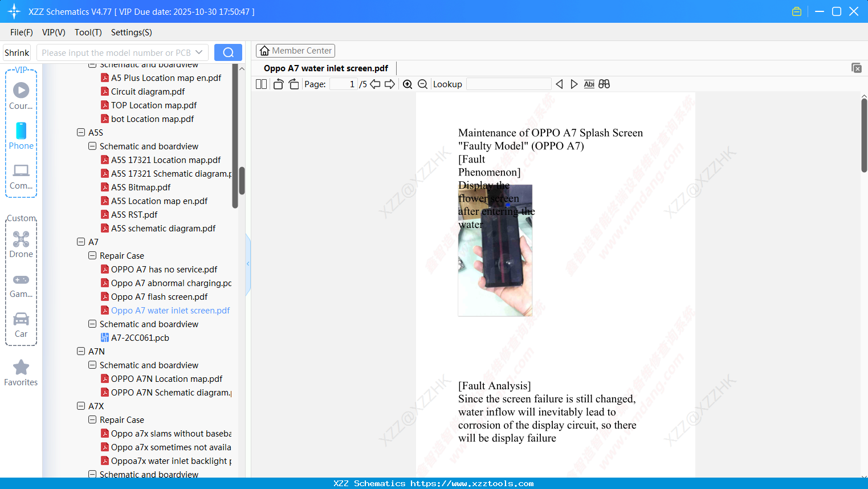Open TOP Location map.pdf
The height and width of the screenshot is (489, 868).
[149, 105]
